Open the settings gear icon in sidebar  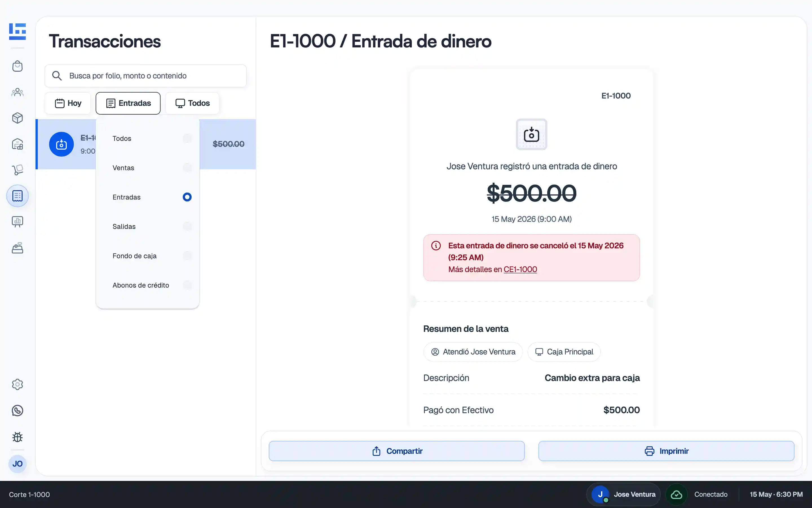[17, 384]
